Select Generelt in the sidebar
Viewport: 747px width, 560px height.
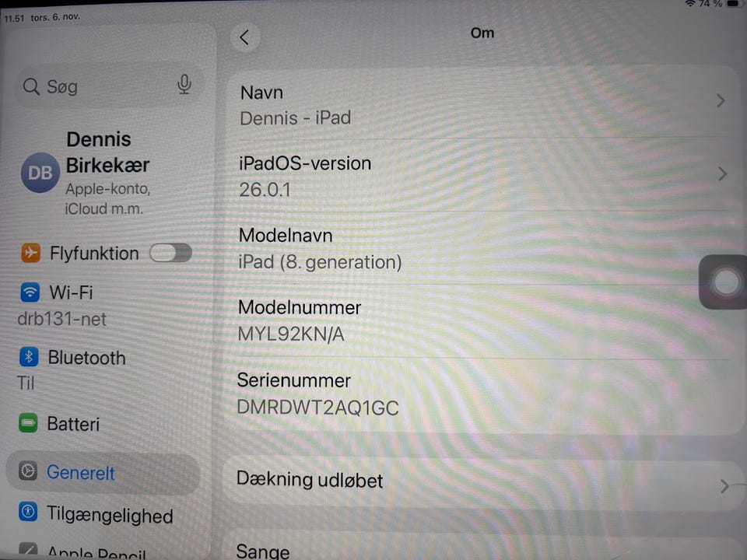point(103,472)
